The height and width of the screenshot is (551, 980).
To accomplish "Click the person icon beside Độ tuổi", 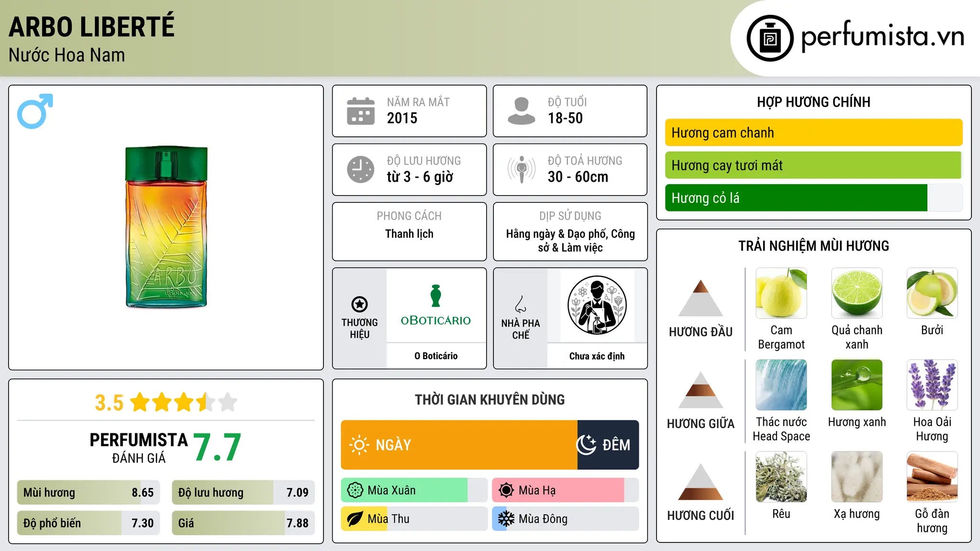I will click(x=522, y=111).
